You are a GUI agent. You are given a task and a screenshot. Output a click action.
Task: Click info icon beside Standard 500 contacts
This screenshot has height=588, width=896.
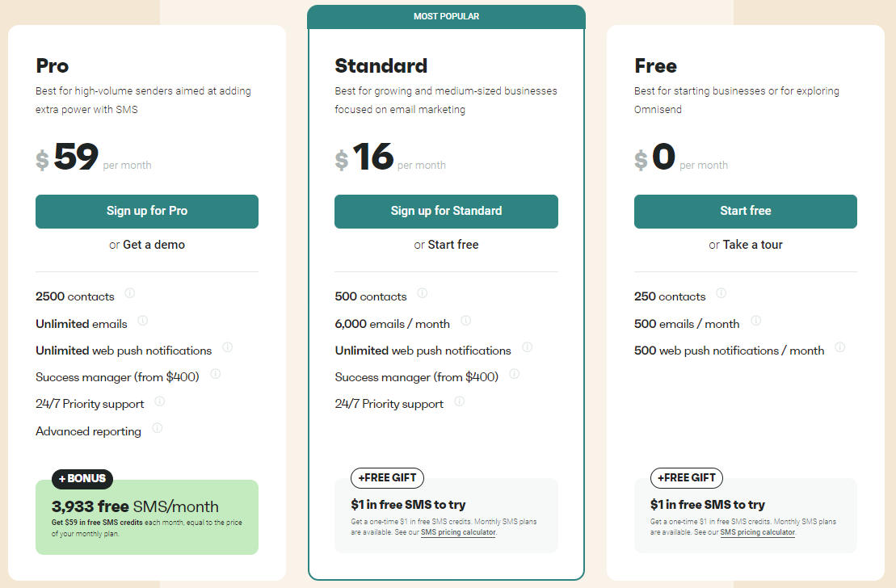(x=422, y=294)
